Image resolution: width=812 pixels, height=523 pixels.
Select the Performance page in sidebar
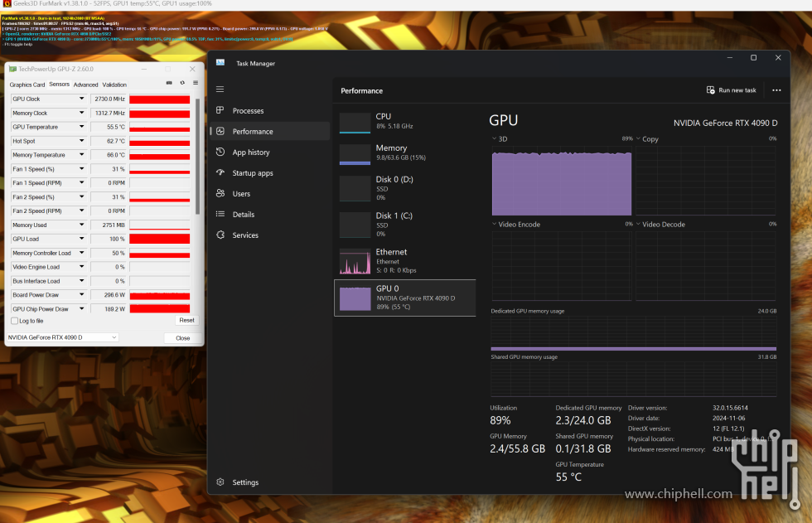(x=270, y=132)
